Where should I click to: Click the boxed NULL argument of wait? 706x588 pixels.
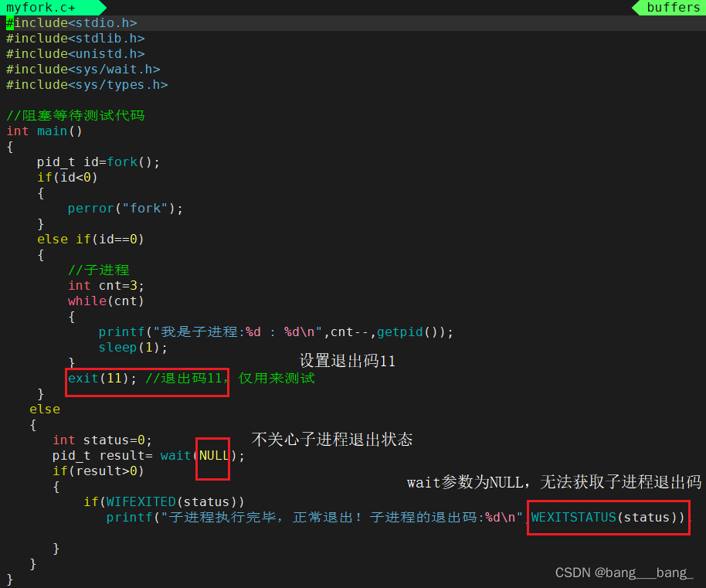(x=214, y=456)
